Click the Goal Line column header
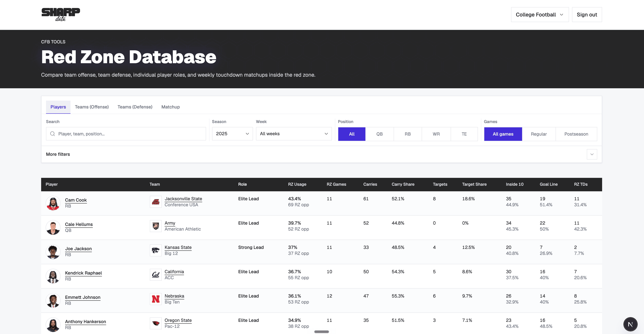This screenshot has height=334, width=644. [x=548, y=184]
